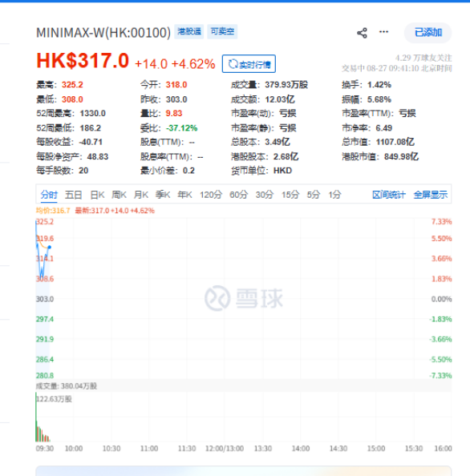Screen dimensions: 470x476
Task: Click the 最小价差 value 0.2
Action: (x=188, y=171)
